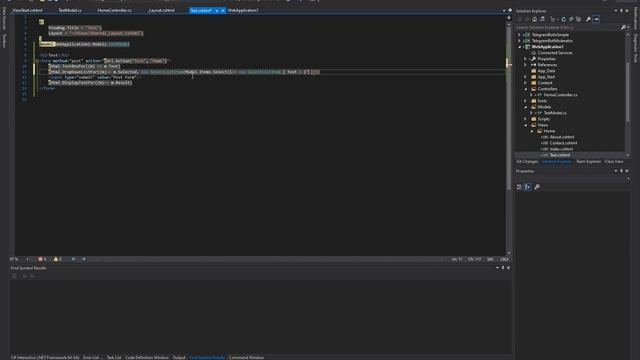Select the fonts folder
The height and width of the screenshot is (360, 640).
[x=542, y=101]
